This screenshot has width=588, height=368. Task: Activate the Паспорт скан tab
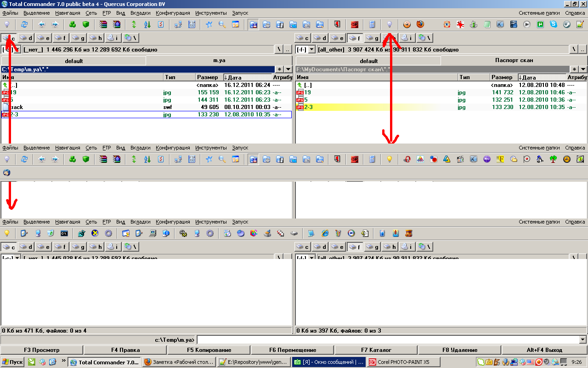514,61
